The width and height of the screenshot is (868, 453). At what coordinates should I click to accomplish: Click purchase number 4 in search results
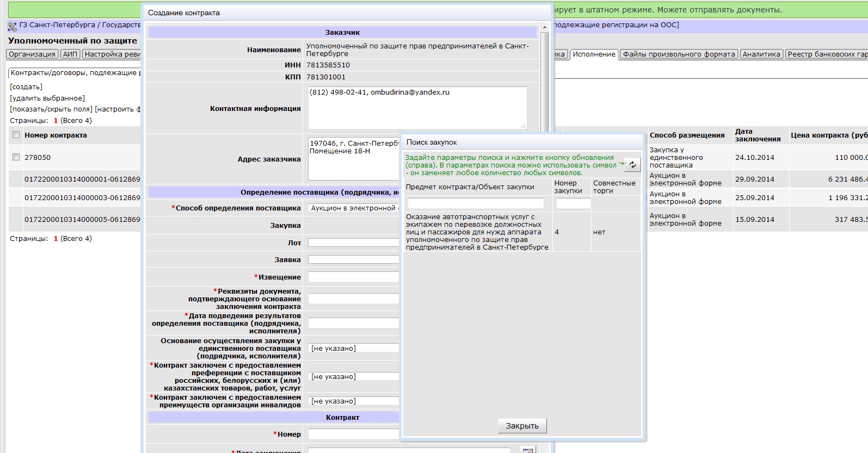point(557,232)
